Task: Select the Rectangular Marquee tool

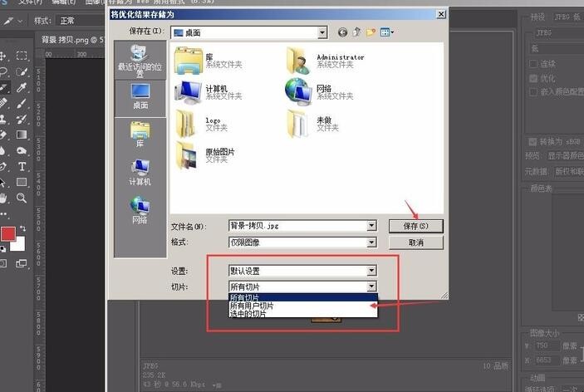Action: 22,56
